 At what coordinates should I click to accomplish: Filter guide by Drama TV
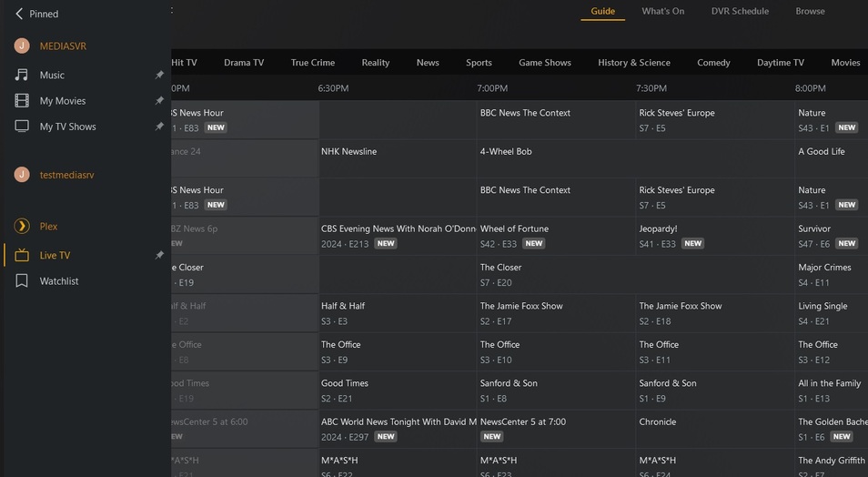(x=244, y=63)
